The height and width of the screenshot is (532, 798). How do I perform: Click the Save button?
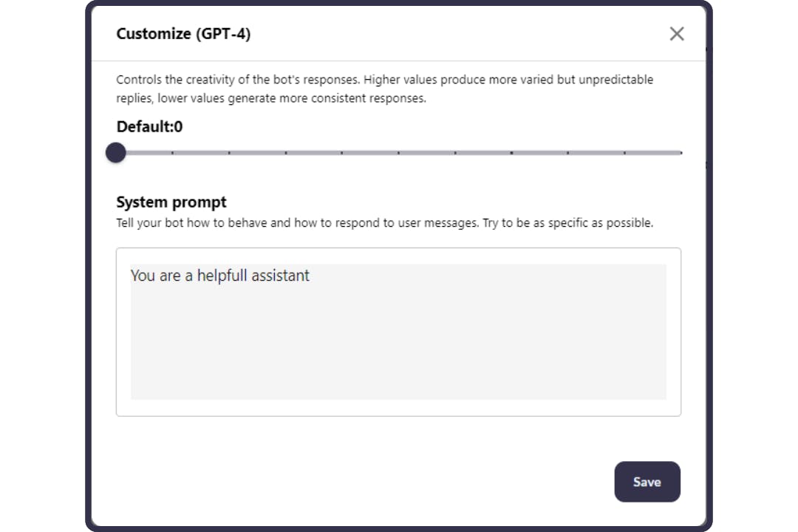pos(647,482)
